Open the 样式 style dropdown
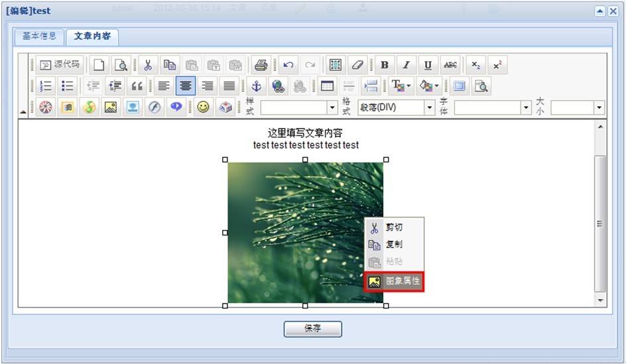 (332, 107)
